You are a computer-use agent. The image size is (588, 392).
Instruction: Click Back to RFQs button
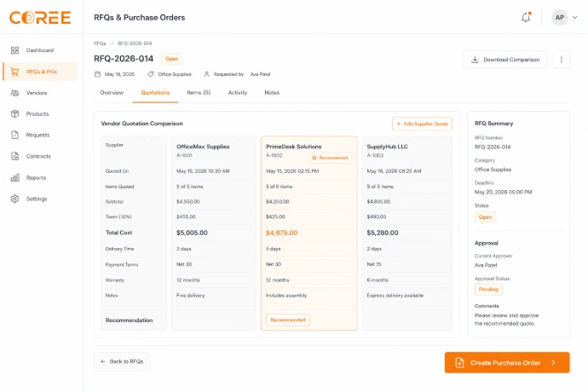122,361
